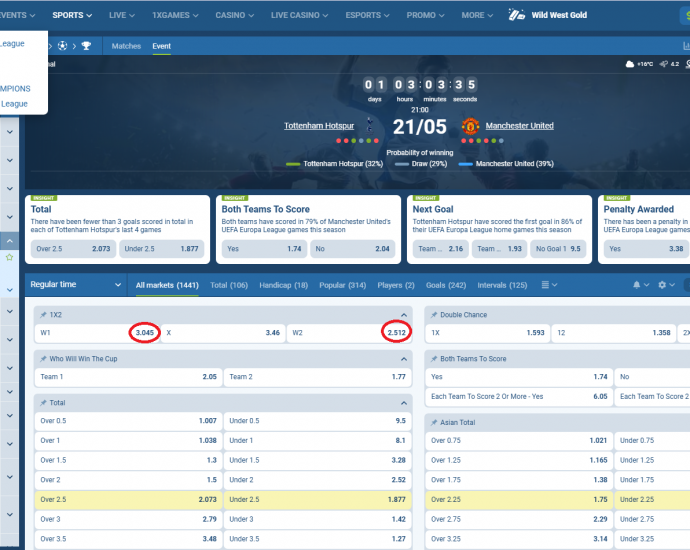
Task: Open Wild West Gold promo icon
Action: (x=517, y=15)
